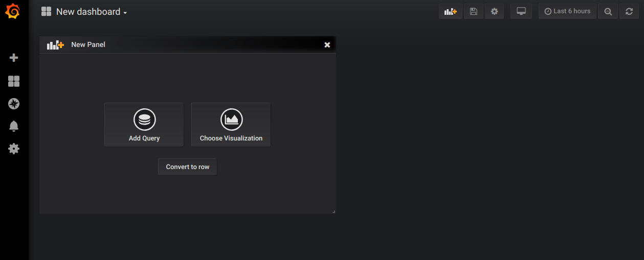This screenshot has height=260, width=644.
Task: Click the Choose Visualization button
Action: [231, 125]
